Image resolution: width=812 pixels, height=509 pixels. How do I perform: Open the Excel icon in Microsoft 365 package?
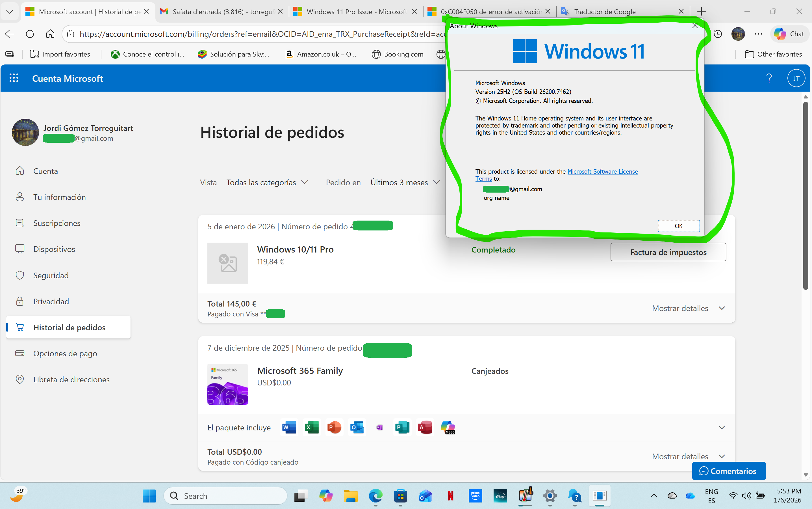click(312, 428)
